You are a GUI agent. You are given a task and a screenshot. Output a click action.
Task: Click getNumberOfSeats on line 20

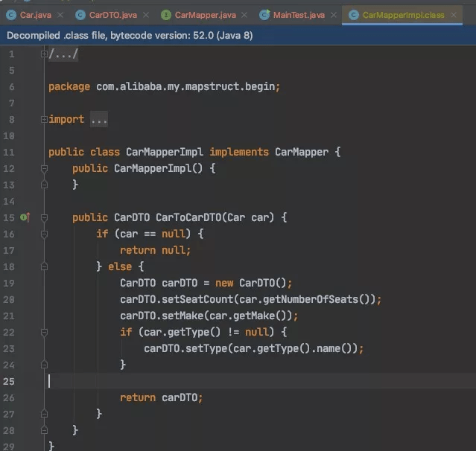coord(311,299)
